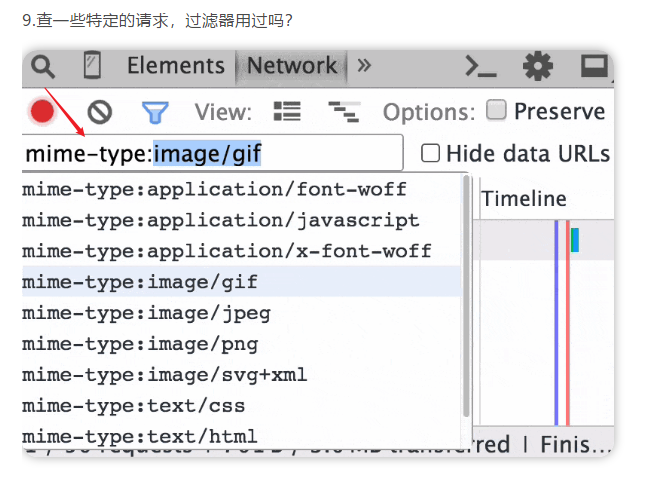Choose mime-type:text/html suggestion

click(x=241, y=436)
